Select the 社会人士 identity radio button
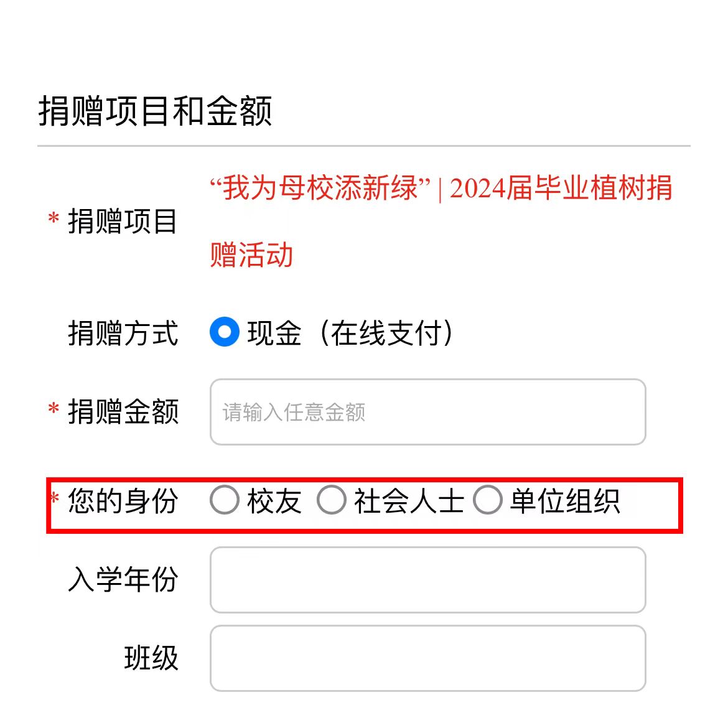The image size is (728, 728). tap(331, 500)
